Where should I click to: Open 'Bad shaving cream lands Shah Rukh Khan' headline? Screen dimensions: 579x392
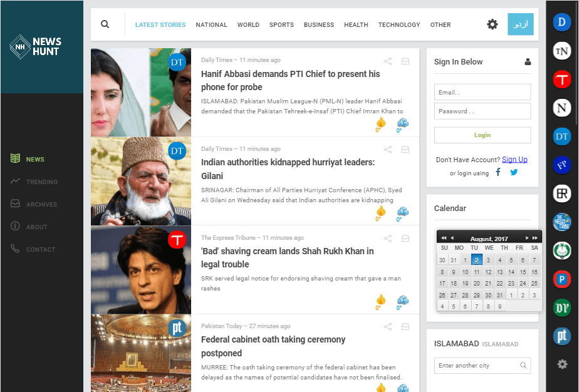pos(287,257)
